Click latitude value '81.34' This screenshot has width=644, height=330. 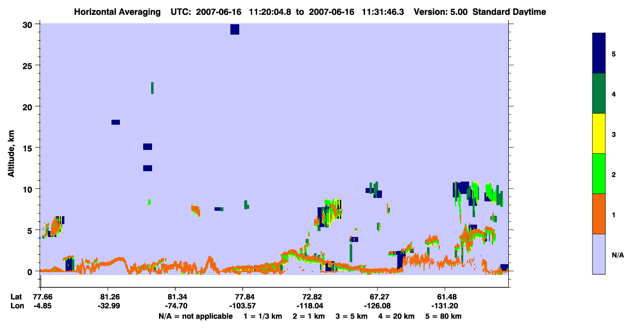[175, 297]
